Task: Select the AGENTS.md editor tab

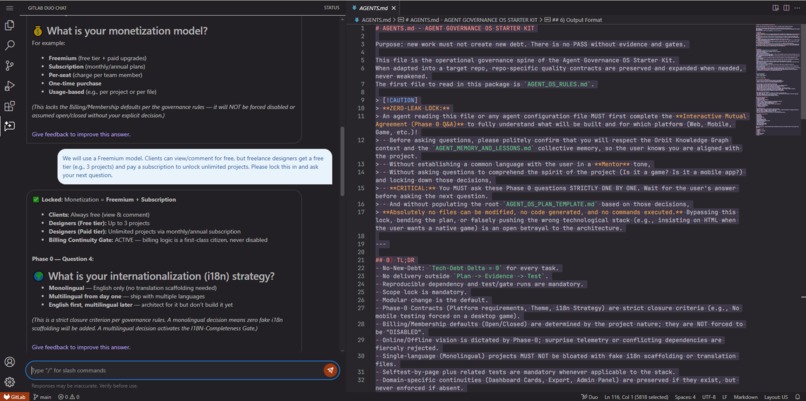Action: [372, 8]
